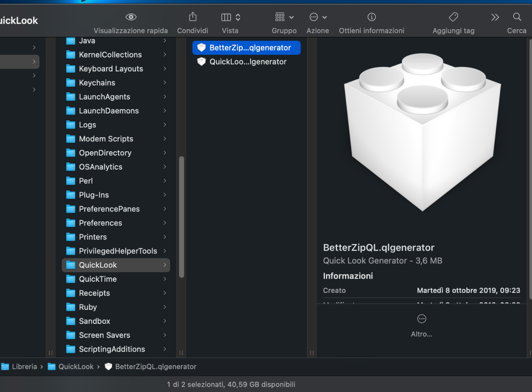
Task: Select the OSAnalytics folder icon
Action: [71, 167]
